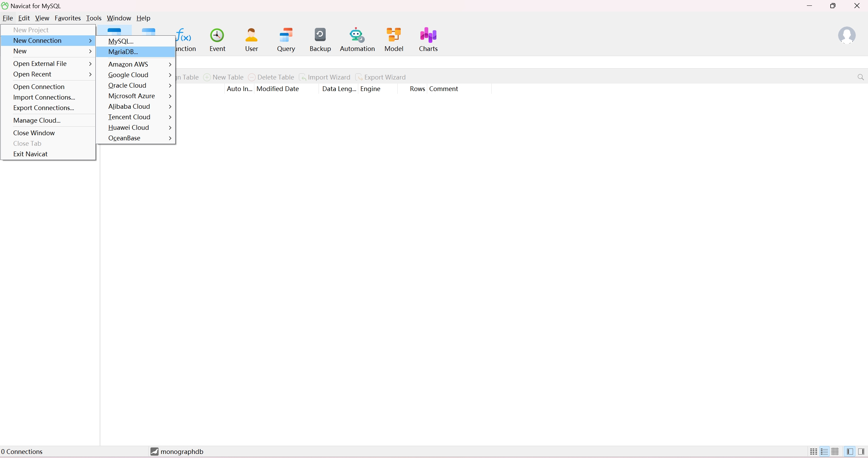This screenshot has width=868, height=458.
Task: Click the File menu
Action: [x=7, y=18]
